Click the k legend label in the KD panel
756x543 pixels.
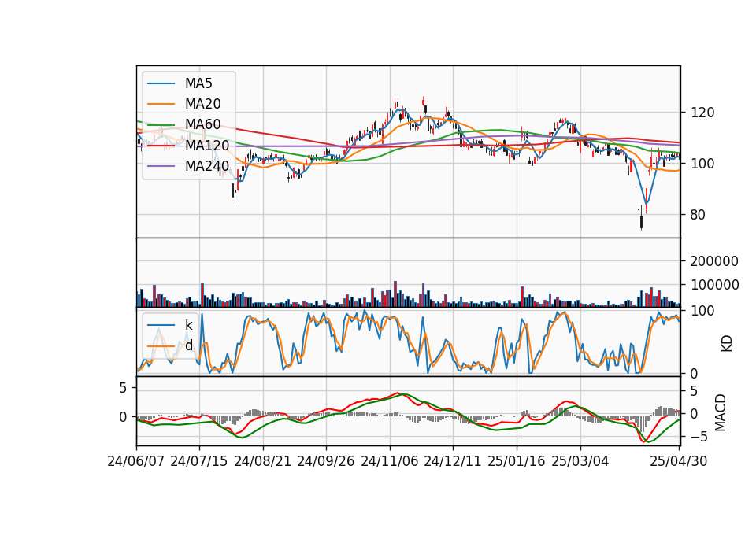(188, 325)
